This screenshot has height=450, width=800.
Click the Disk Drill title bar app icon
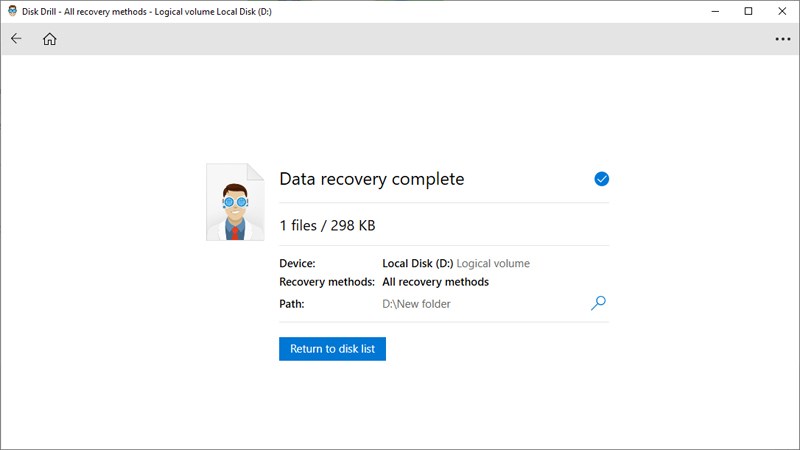coord(11,11)
